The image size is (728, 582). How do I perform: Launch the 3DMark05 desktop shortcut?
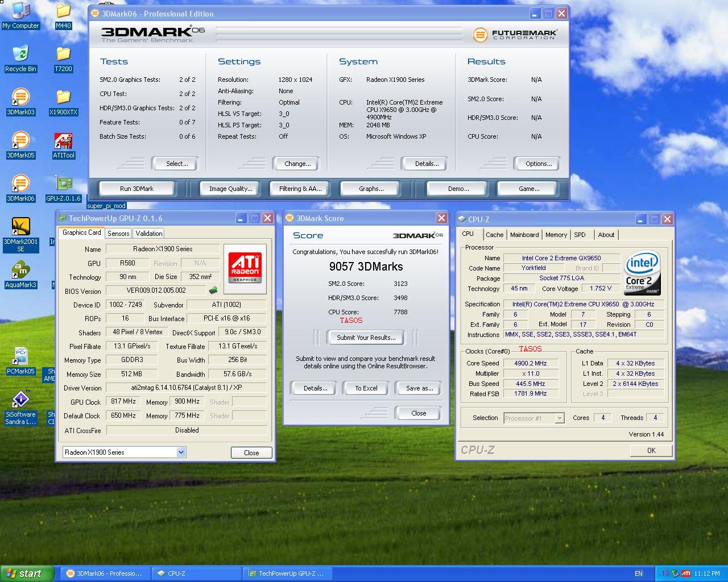[20, 145]
